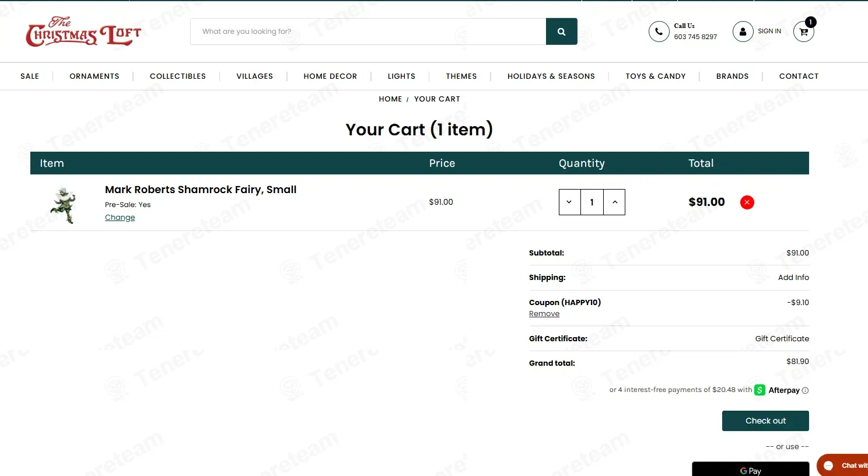Decrease quantity with down arrow
This screenshot has height=476, width=868.
569,202
